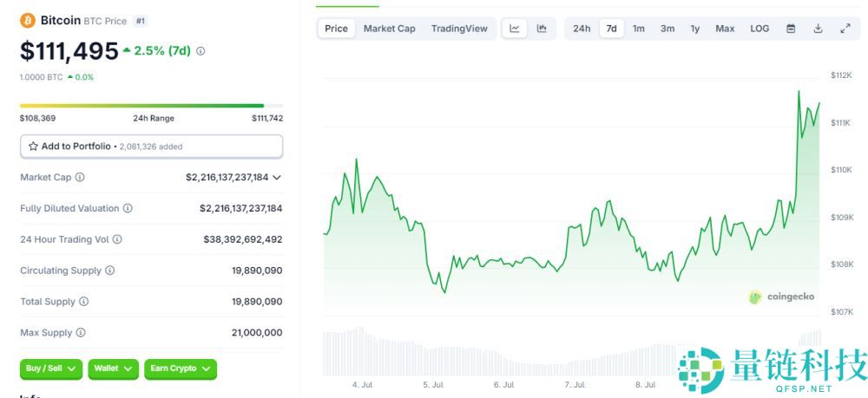Image resolution: width=868 pixels, height=398 pixels.
Task: Select the 1y time range
Action: 695,29
